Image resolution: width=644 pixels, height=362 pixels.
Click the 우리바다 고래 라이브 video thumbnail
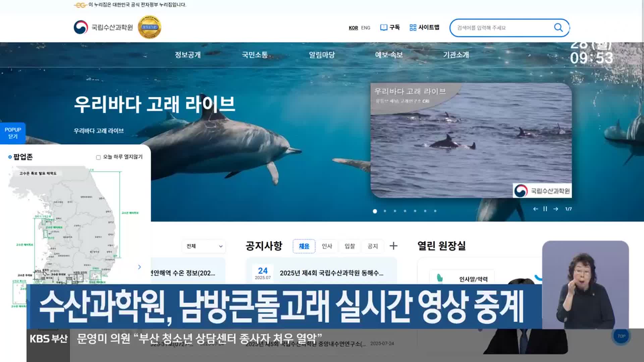[x=471, y=140]
